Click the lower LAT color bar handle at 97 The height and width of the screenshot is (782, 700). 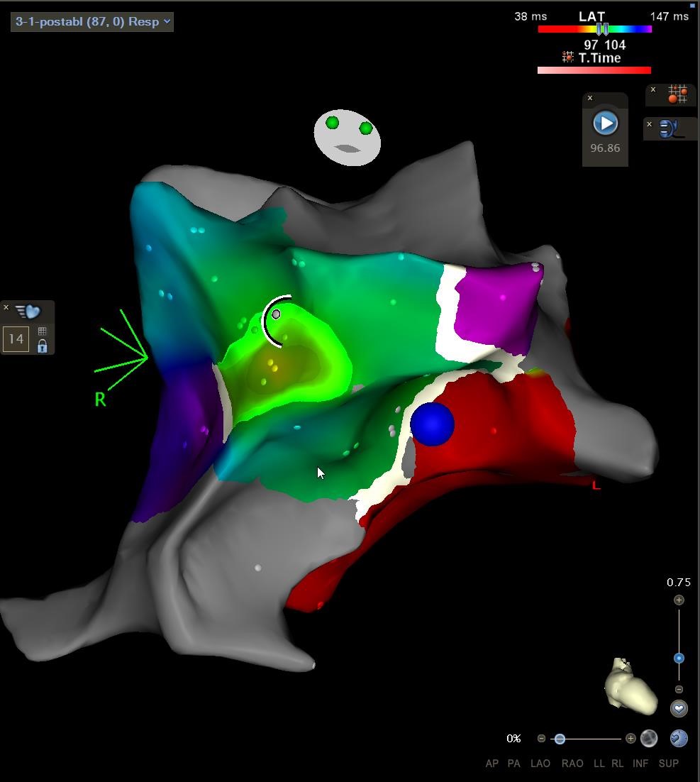(x=600, y=29)
